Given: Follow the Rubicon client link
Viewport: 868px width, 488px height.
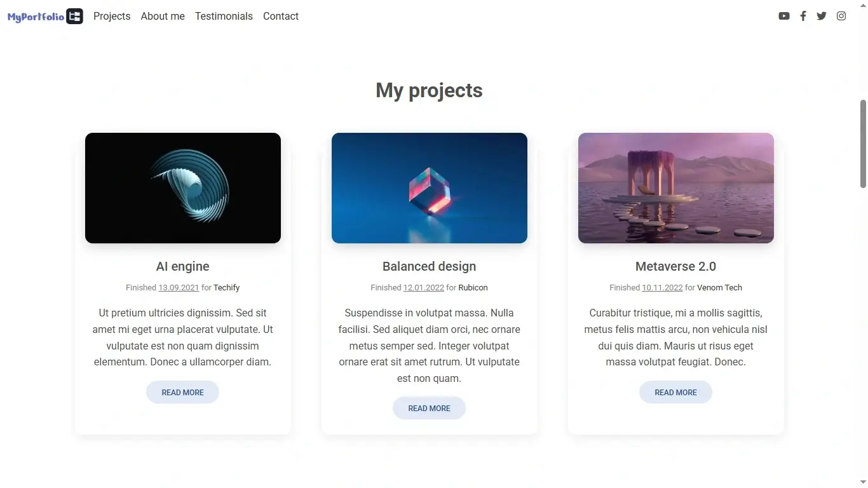Looking at the screenshot, I should point(473,288).
